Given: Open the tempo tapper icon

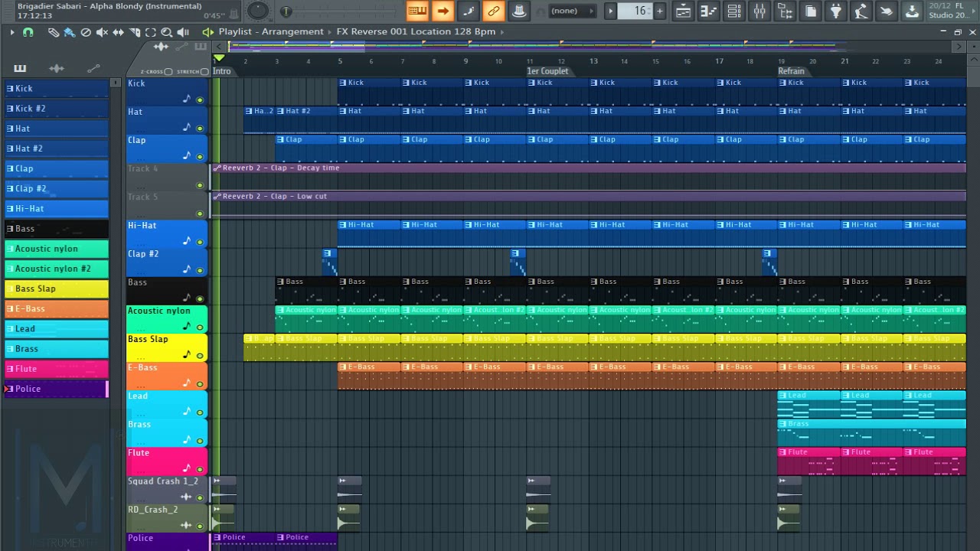Looking at the screenshot, I should tap(861, 11).
